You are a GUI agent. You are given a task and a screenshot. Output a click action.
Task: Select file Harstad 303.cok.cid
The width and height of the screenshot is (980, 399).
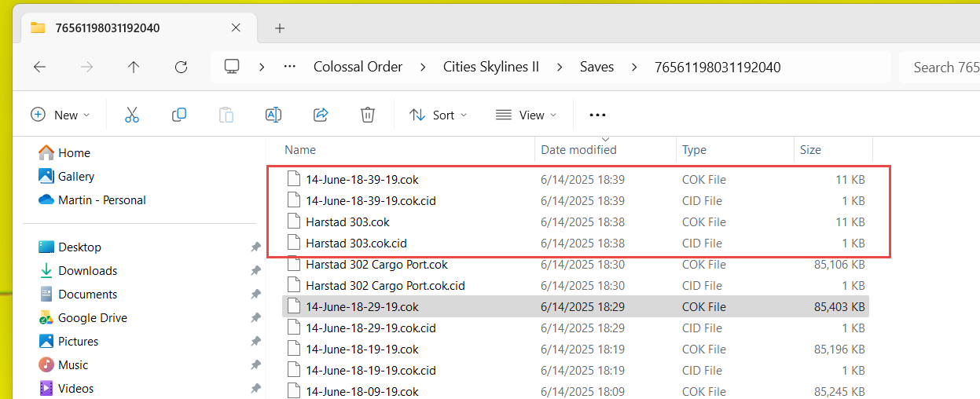[575, 243]
